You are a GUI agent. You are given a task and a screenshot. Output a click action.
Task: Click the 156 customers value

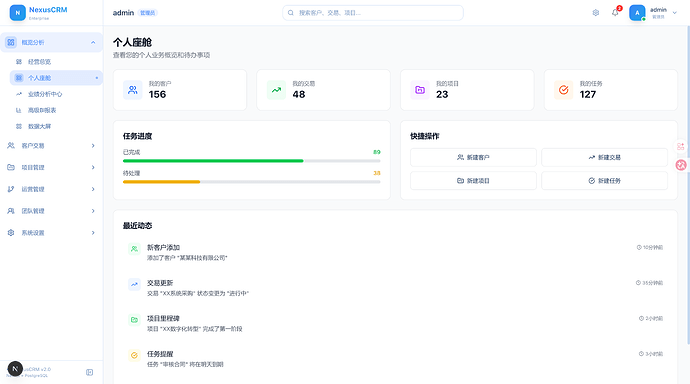point(157,94)
